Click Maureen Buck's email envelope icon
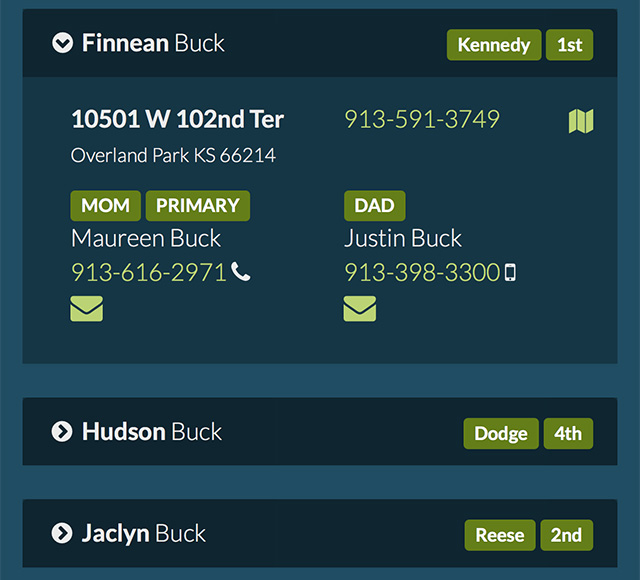Screen dimensions: 640x580 tap(87, 309)
